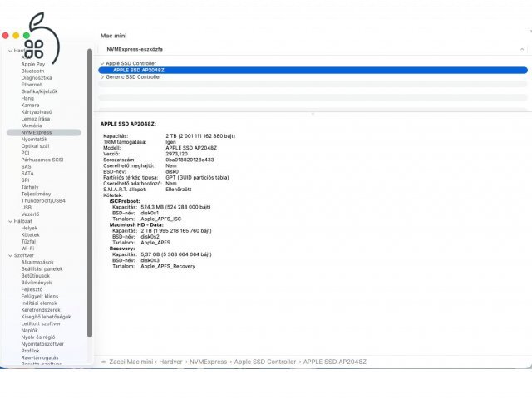
Task: Open Apple Pay in the sidebar
Action: pos(33,64)
